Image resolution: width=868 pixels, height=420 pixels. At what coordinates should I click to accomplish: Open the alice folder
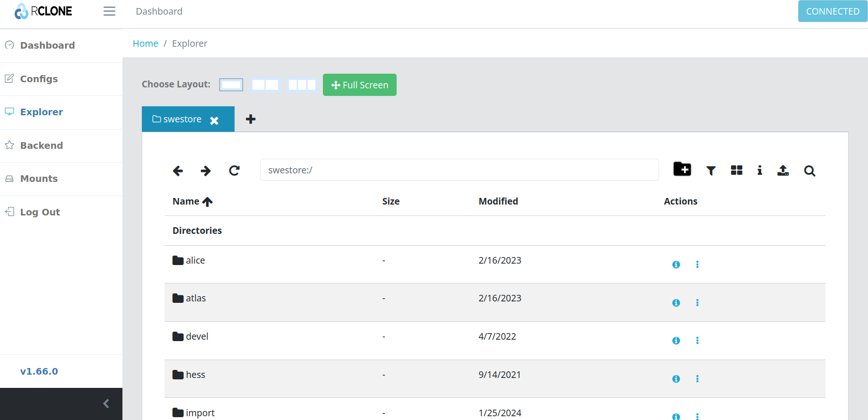tap(189, 260)
